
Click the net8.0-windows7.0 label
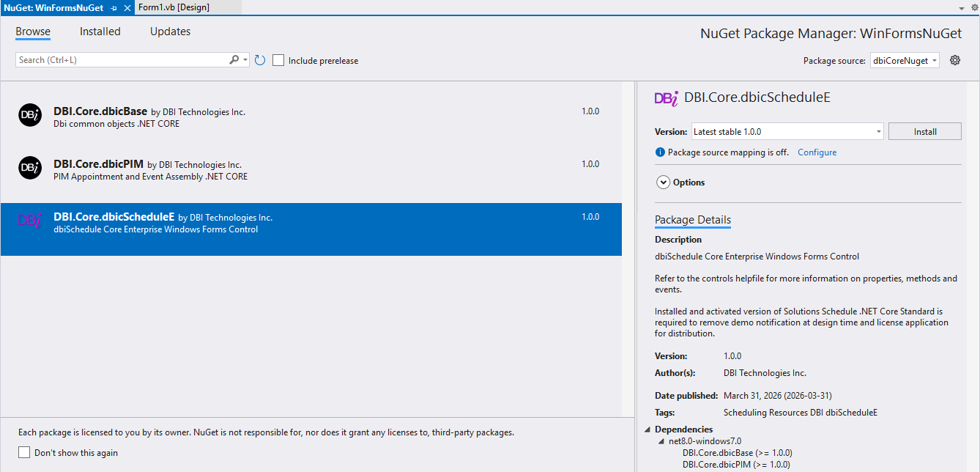pos(705,441)
